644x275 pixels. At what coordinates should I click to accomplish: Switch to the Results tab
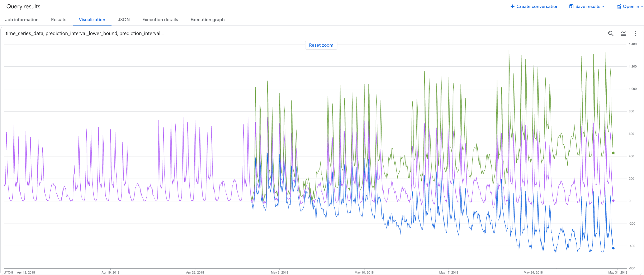click(x=58, y=19)
